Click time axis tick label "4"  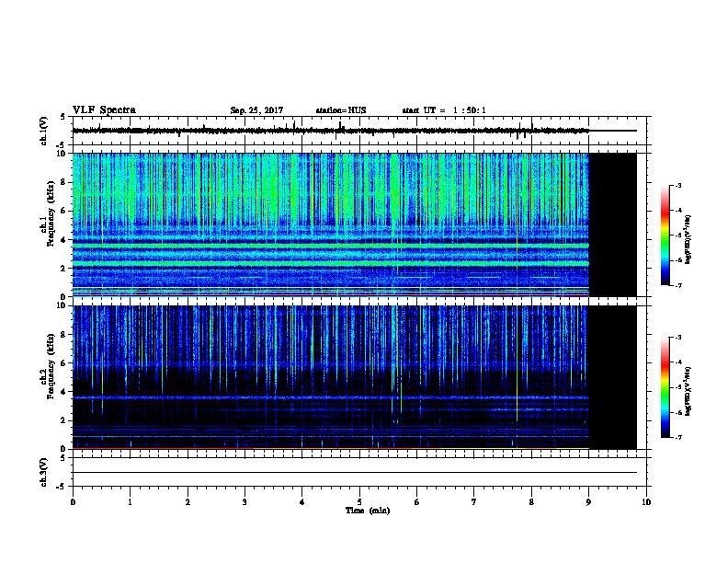click(x=302, y=502)
